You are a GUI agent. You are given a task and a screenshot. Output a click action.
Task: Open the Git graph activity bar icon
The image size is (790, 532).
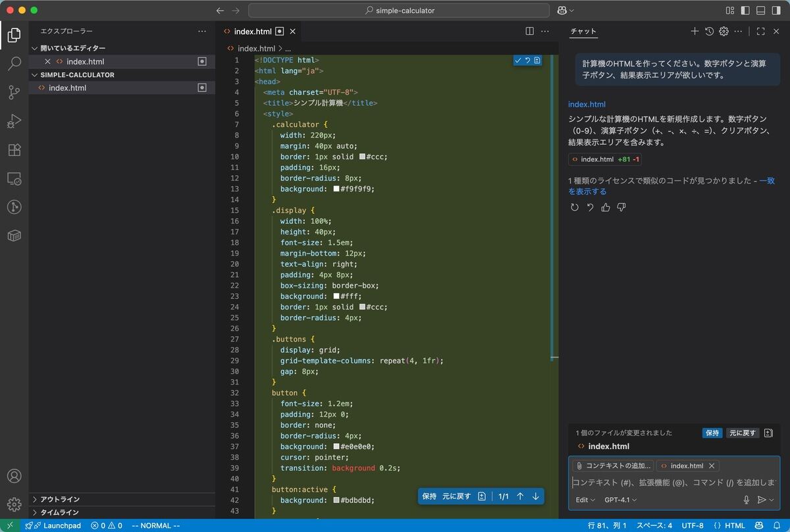tap(14, 207)
